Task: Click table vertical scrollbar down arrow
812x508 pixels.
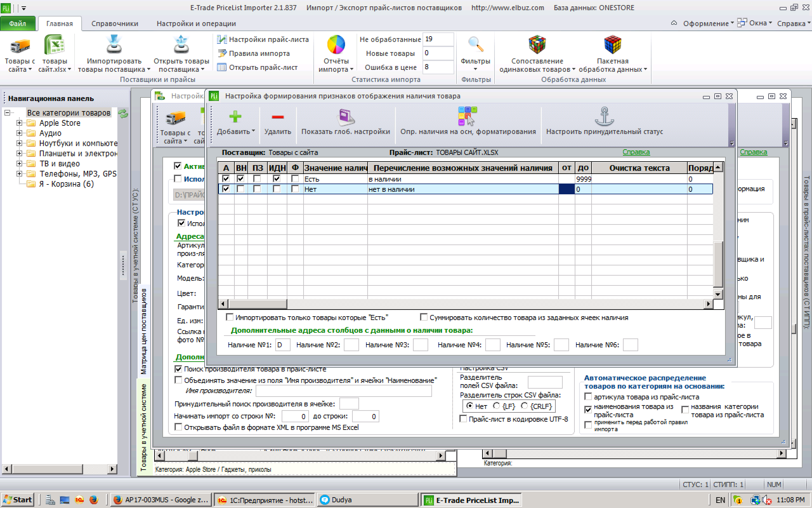Action: (x=718, y=295)
